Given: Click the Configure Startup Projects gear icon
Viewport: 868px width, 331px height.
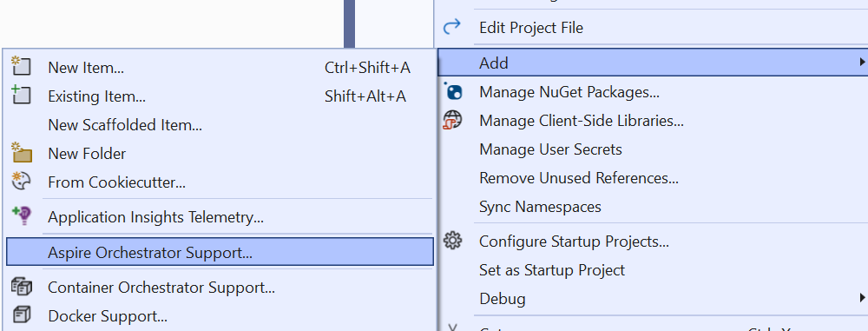Looking at the screenshot, I should [x=452, y=241].
